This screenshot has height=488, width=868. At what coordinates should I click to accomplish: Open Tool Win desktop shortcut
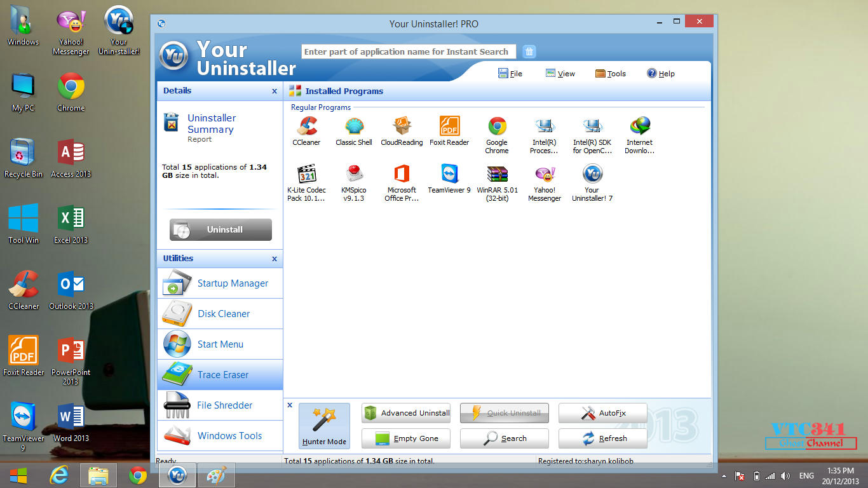(x=24, y=224)
